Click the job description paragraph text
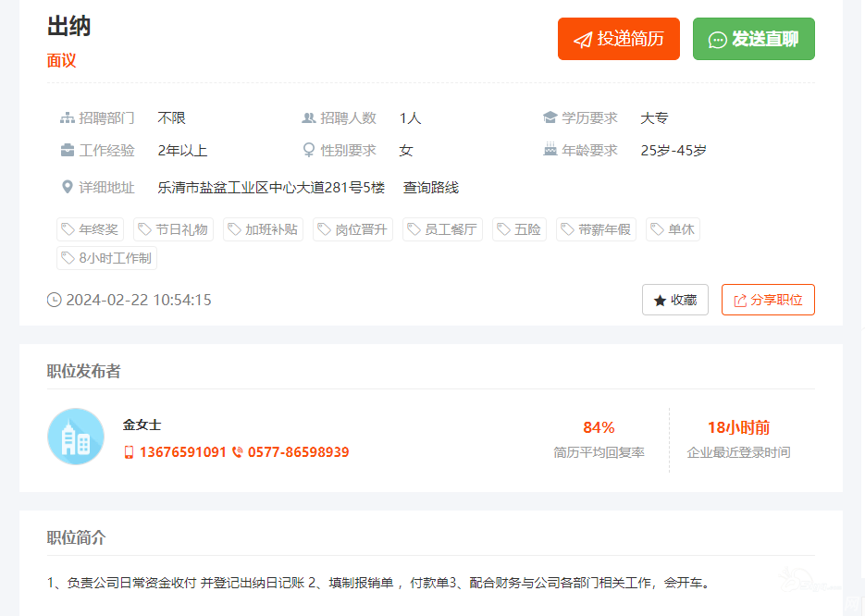 pos(380,583)
